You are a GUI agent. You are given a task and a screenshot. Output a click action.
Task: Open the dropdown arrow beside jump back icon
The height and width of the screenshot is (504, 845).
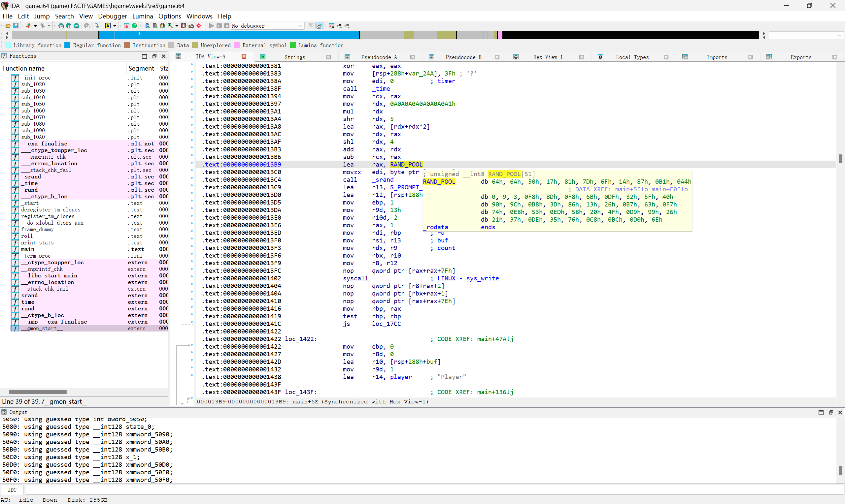35,26
